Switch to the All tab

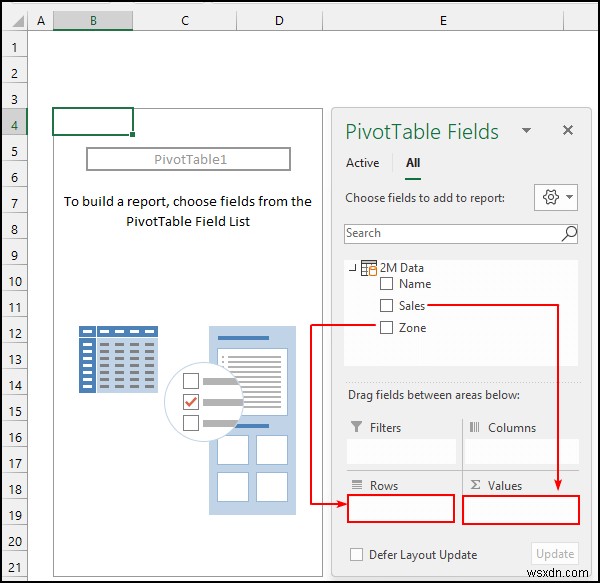pyautogui.click(x=413, y=163)
